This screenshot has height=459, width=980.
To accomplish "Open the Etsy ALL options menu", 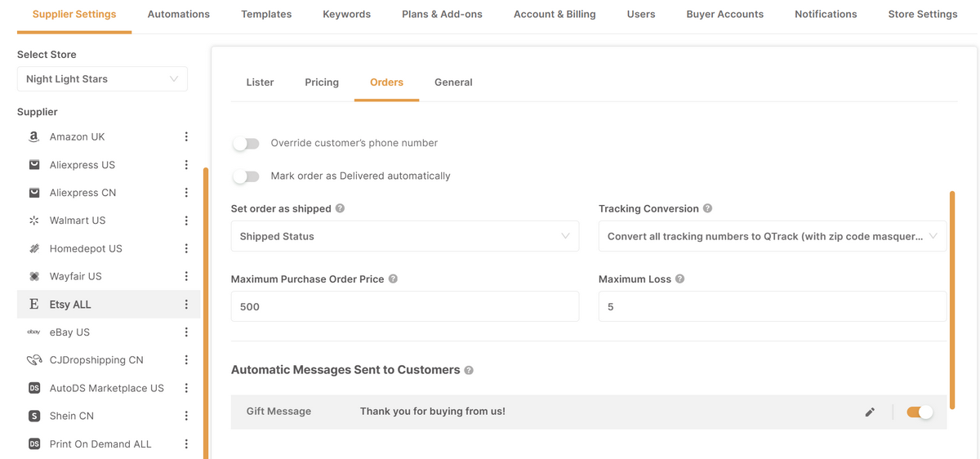I will (186, 305).
